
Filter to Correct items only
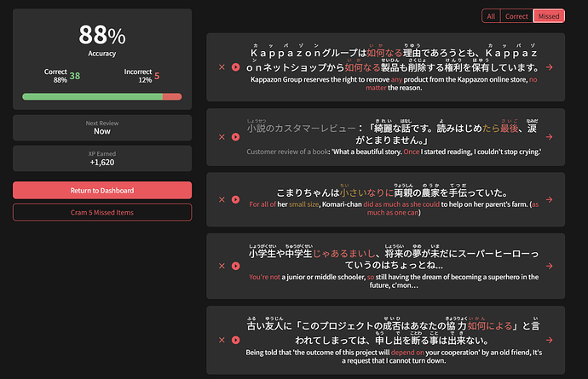click(x=516, y=16)
